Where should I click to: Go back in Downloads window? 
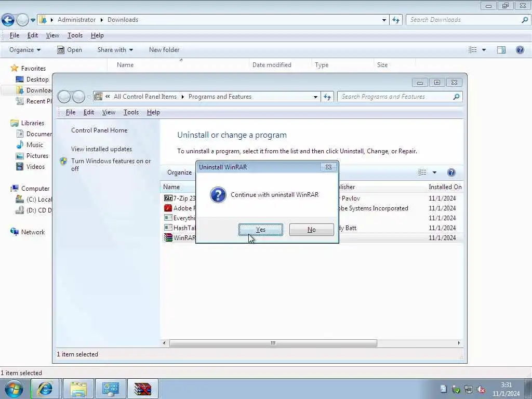(8, 20)
